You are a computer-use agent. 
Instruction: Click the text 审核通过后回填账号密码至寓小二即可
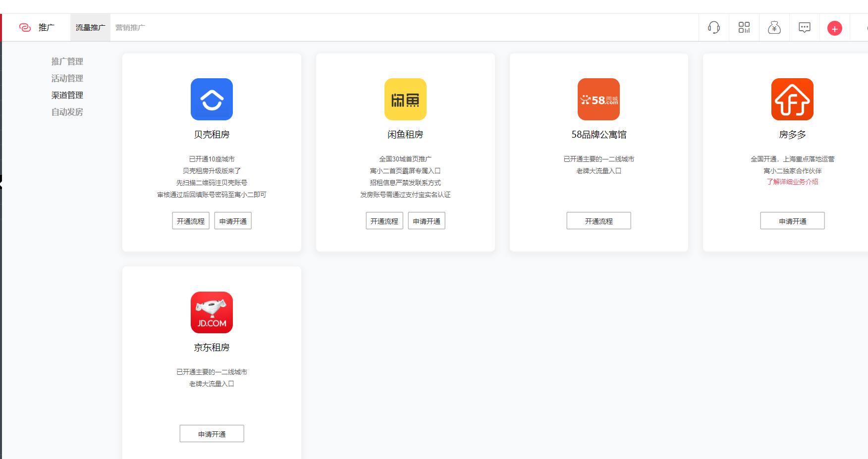click(x=212, y=195)
